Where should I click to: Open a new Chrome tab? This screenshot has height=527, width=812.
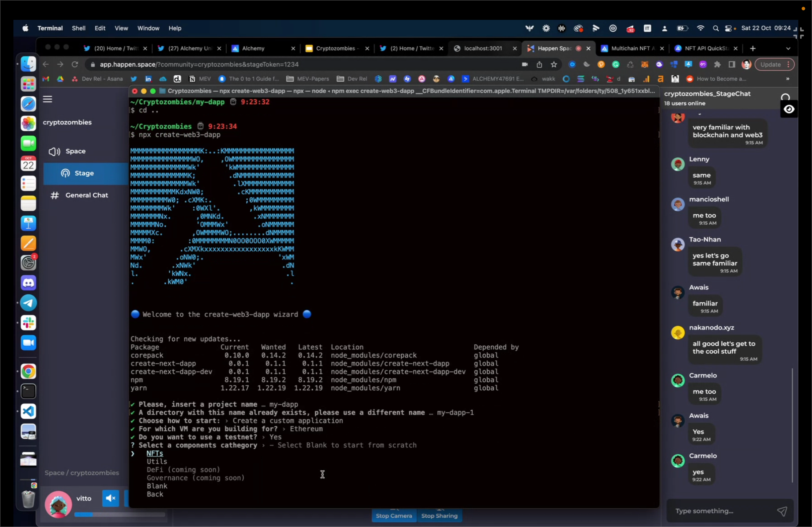pyautogui.click(x=753, y=48)
